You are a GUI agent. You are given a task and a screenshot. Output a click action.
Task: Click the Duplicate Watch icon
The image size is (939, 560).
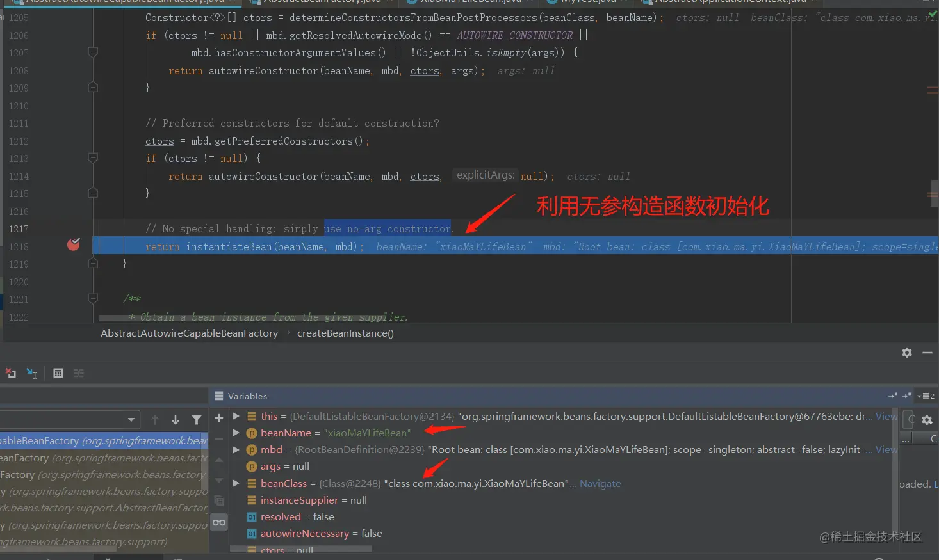pos(219,501)
